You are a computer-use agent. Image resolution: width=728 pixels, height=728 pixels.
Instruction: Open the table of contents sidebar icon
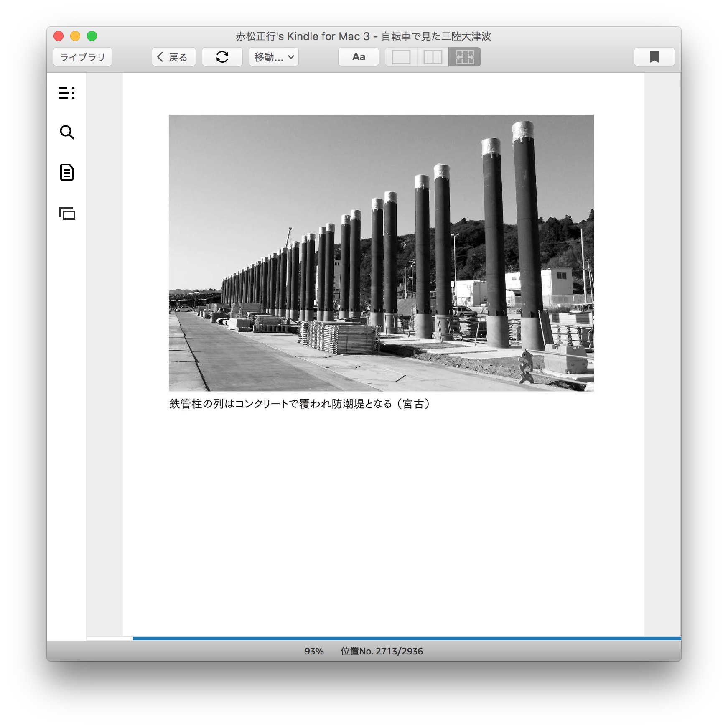(x=67, y=92)
